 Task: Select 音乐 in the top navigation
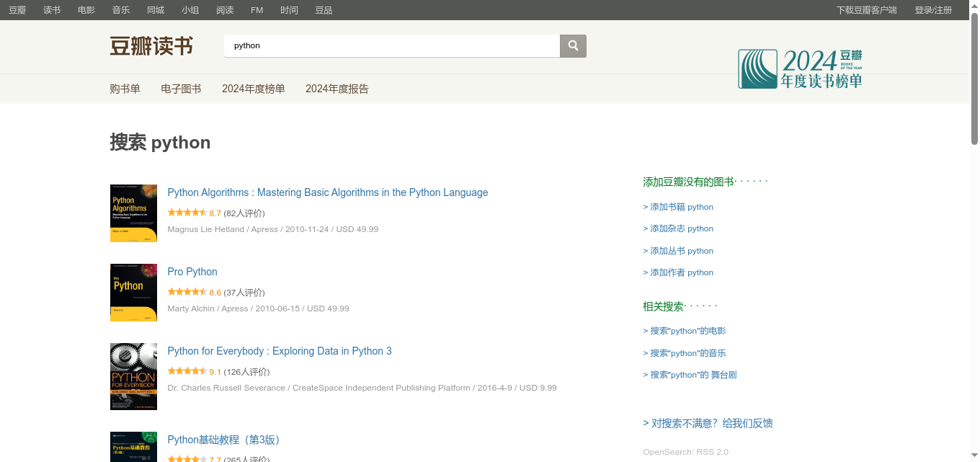pyautogui.click(x=121, y=10)
